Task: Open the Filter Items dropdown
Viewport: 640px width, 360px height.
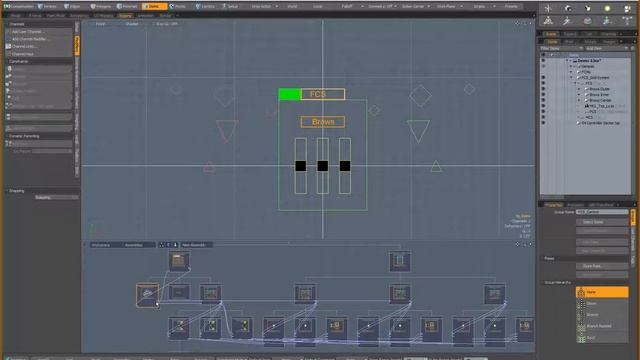Action: coord(562,48)
